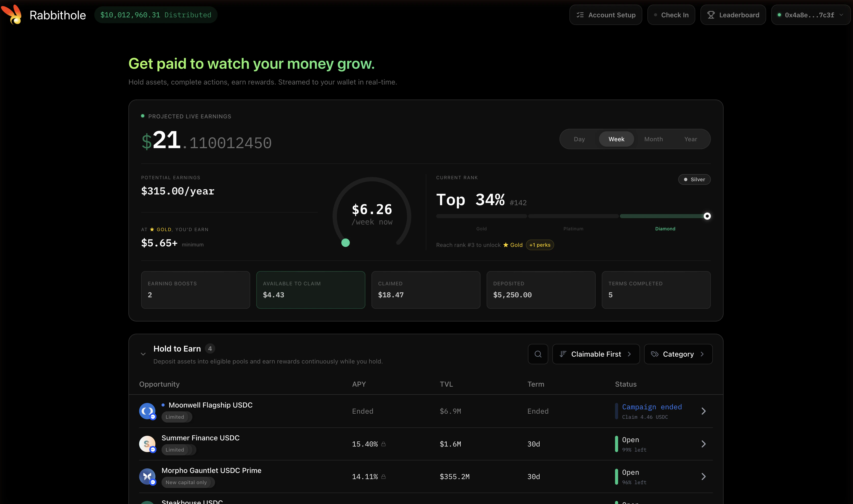Image resolution: width=853 pixels, height=504 pixels.
Task: Click the Morpho Gauntlet USDC Prime name
Action: coord(211,470)
